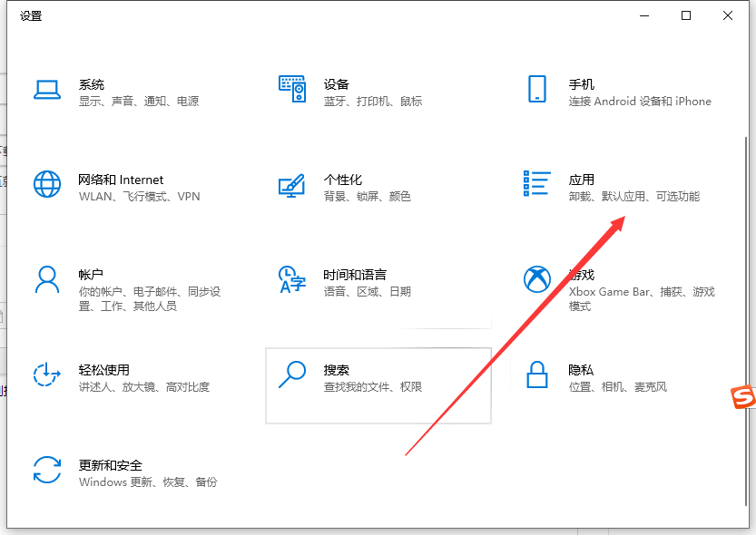Screen dimensions: 756x535
Task: Open the 时间和语言 clock icon
Action: 292,279
